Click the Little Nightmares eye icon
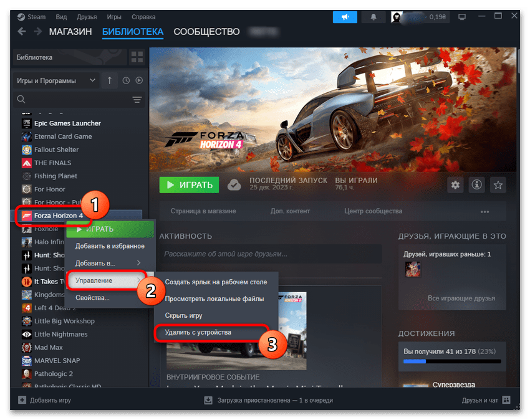 click(x=27, y=334)
